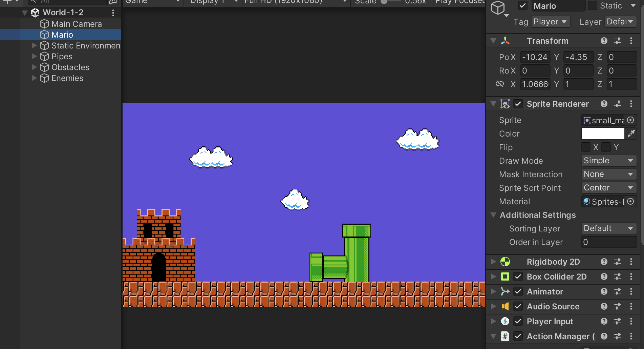This screenshot has height=349, width=644.
Task: Open Box Collider 2D options menu
Action: point(631,276)
